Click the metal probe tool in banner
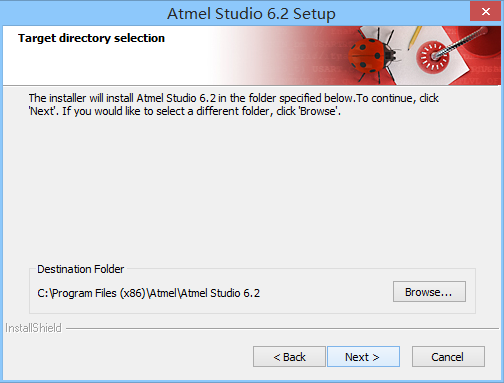Image resolution: width=504 pixels, height=383 pixels. tap(462, 43)
